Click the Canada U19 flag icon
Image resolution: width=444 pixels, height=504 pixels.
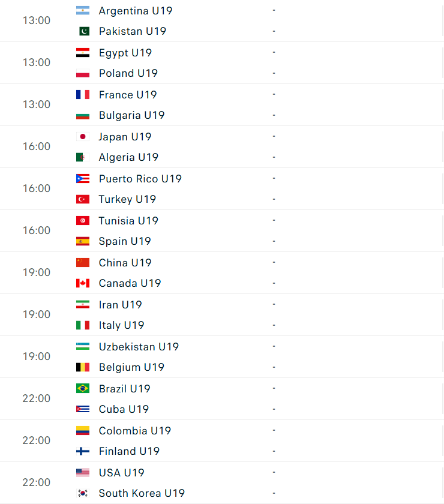click(83, 283)
